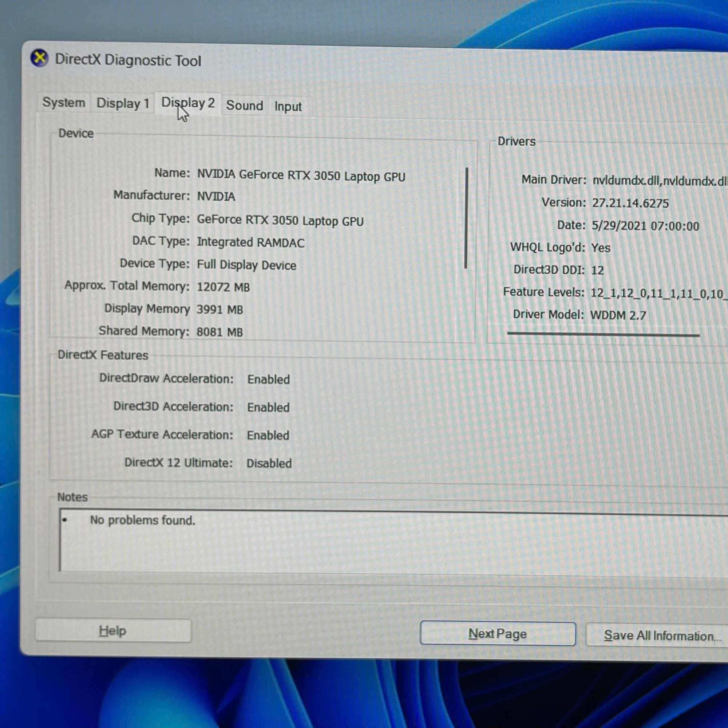Click the AGP Texture Acceleration 'Enabled' value
728x728 pixels.
pos(268,435)
